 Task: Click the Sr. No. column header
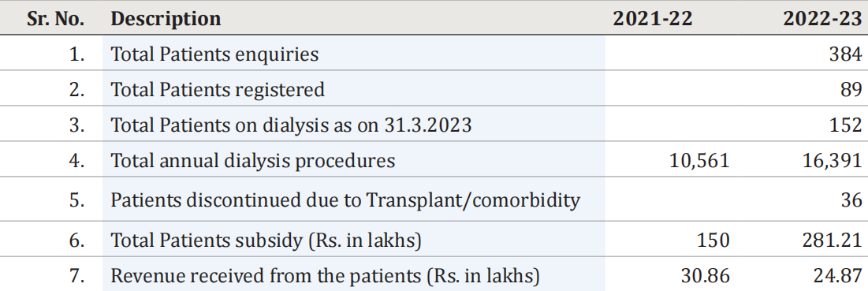[x=55, y=19]
